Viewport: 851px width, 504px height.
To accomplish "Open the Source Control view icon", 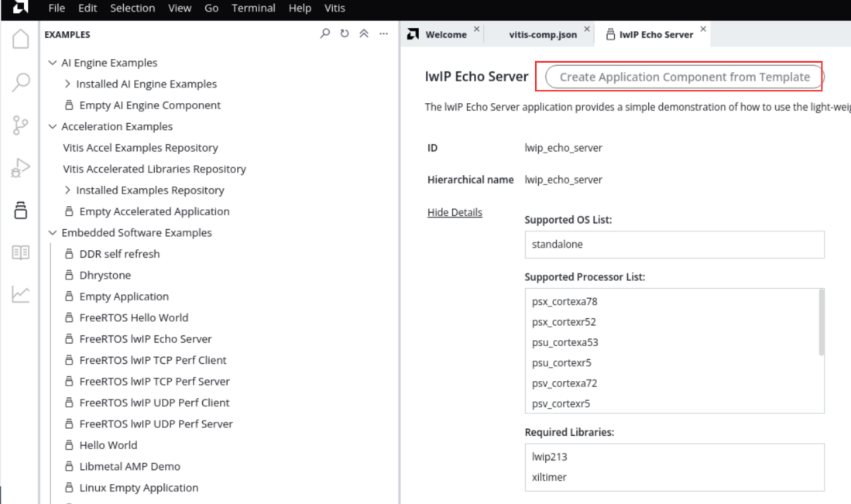I will click(21, 125).
